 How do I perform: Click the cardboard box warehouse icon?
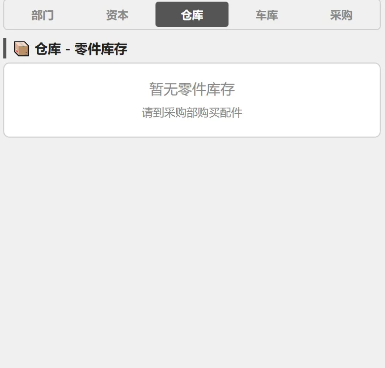(x=21, y=49)
